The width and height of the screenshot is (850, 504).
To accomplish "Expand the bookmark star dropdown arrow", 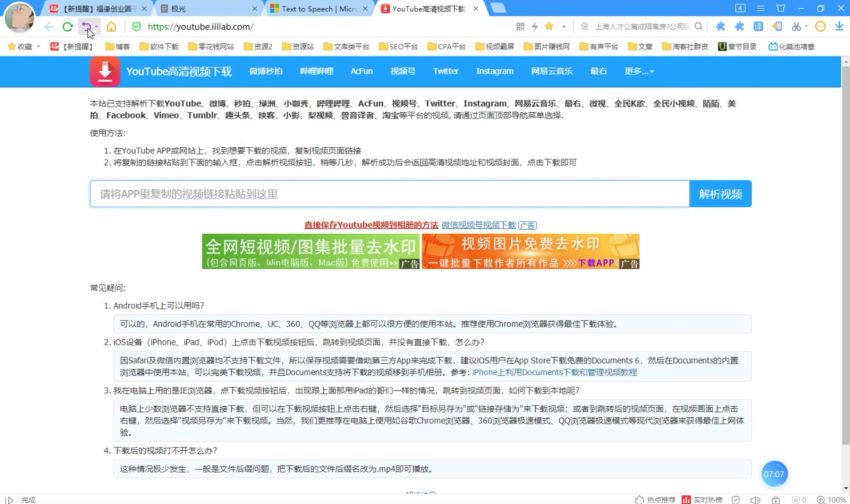I will click(564, 27).
